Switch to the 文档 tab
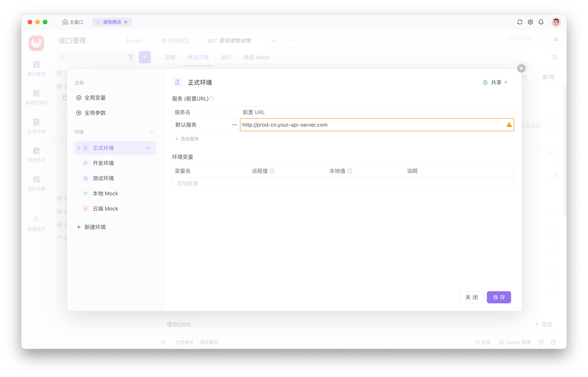The width and height of the screenshot is (588, 377). coord(170,57)
